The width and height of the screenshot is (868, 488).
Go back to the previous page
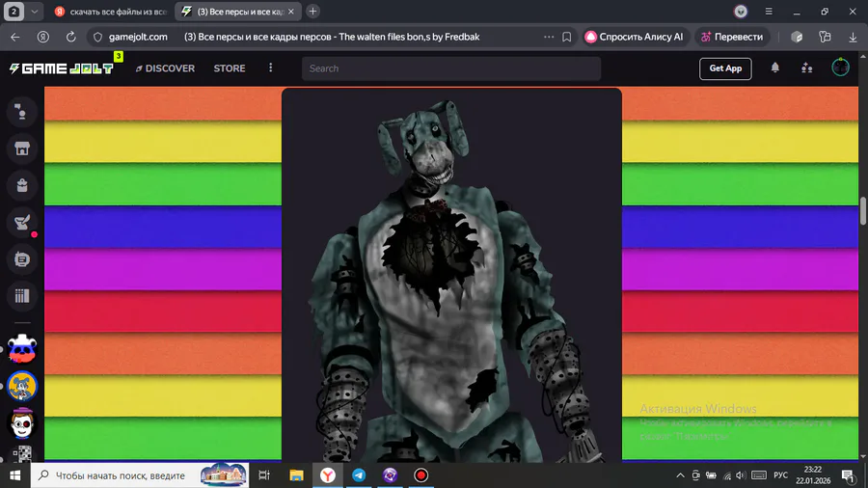(14, 37)
